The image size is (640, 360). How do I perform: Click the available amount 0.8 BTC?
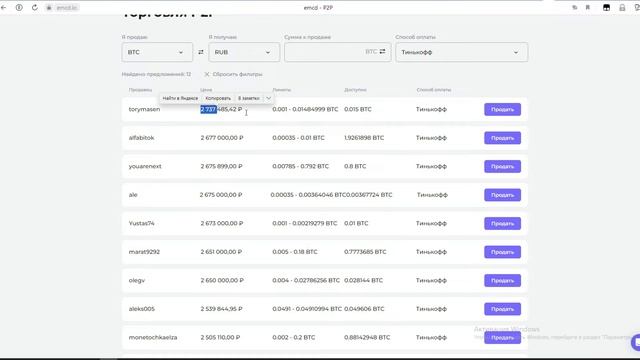click(x=355, y=167)
